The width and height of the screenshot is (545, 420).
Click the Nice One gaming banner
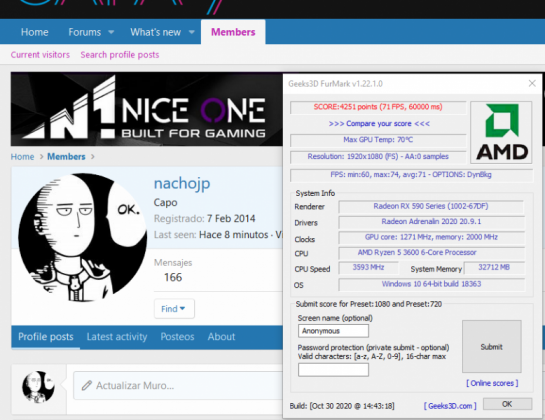(x=147, y=109)
